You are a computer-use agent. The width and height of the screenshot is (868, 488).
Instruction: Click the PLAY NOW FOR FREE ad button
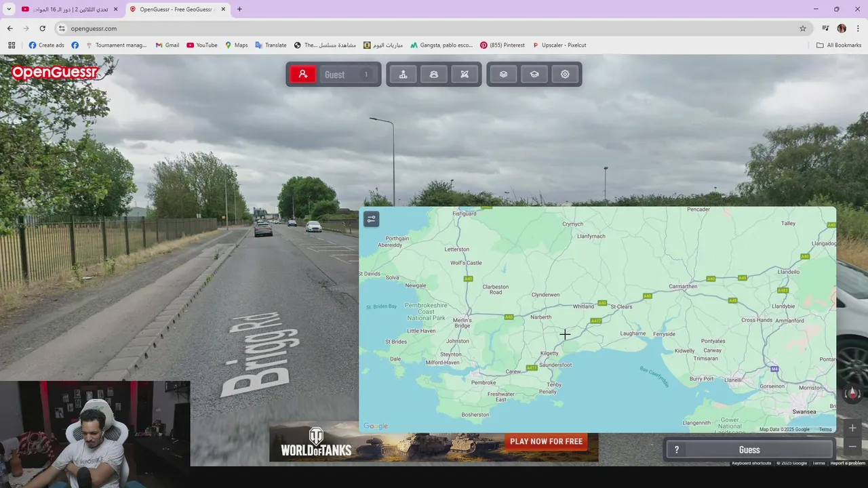(x=546, y=441)
